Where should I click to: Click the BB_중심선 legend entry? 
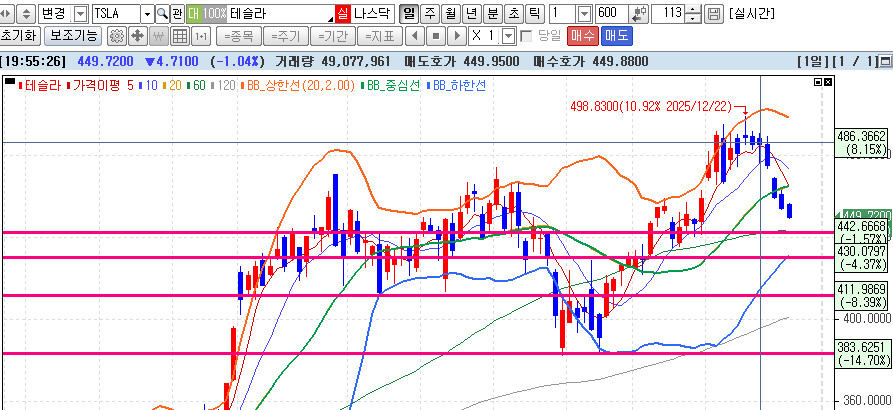pyautogui.click(x=391, y=86)
